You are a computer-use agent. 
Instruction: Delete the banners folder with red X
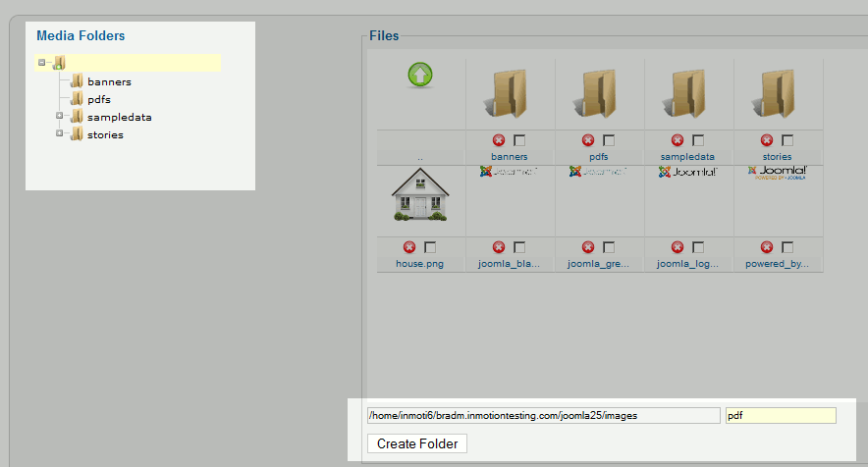[x=499, y=140]
